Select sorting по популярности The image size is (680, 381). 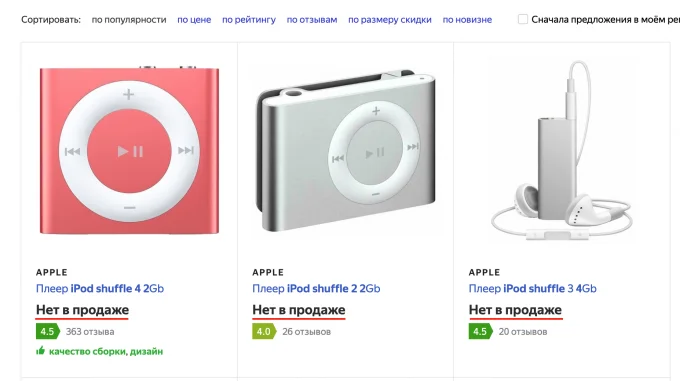129,20
